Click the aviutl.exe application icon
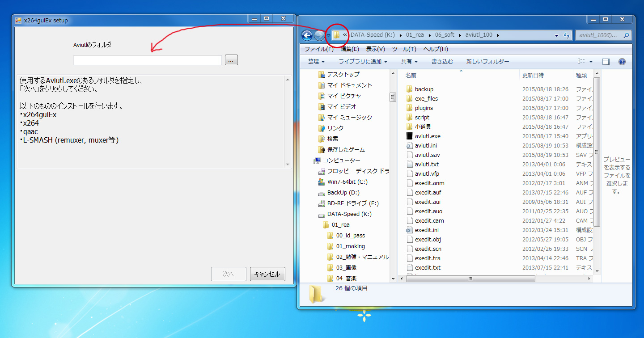Image resolution: width=644 pixels, height=338 pixels. pyautogui.click(x=410, y=136)
